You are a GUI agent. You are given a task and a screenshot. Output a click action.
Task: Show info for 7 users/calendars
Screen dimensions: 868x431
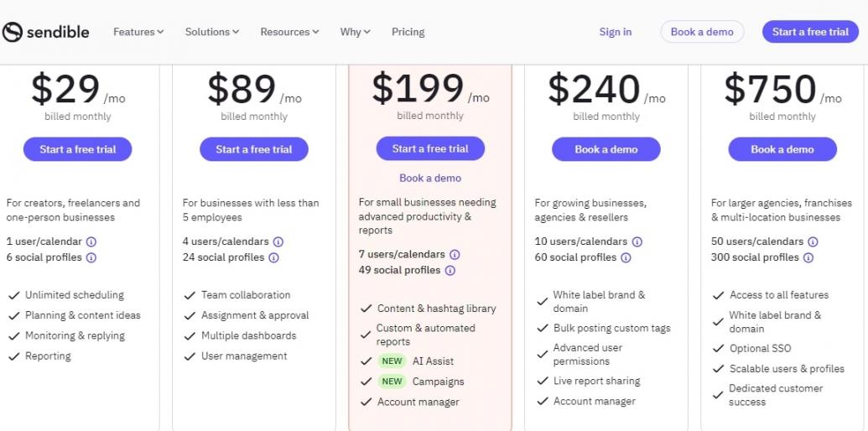click(455, 254)
